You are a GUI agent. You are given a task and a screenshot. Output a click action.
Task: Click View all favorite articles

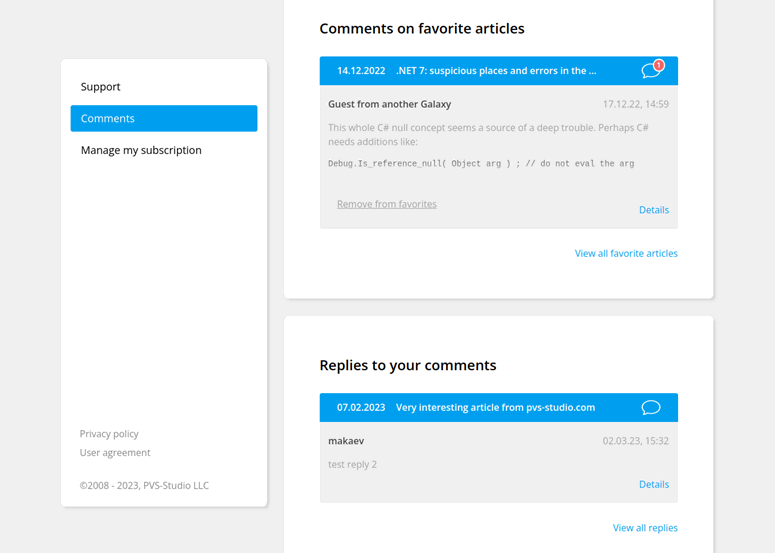click(x=626, y=254)
